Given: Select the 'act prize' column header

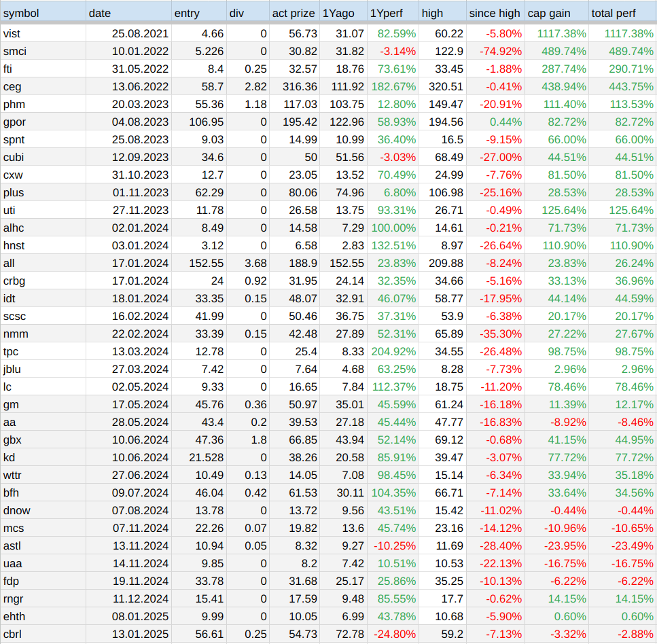Looking at the screenshot, I should point(294,14).
